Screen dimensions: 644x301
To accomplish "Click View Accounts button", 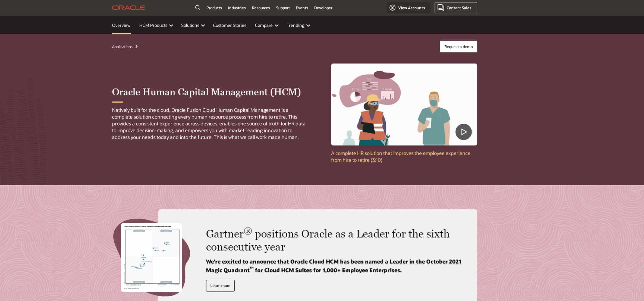I will pyautogui.click(x=408, y=8).
